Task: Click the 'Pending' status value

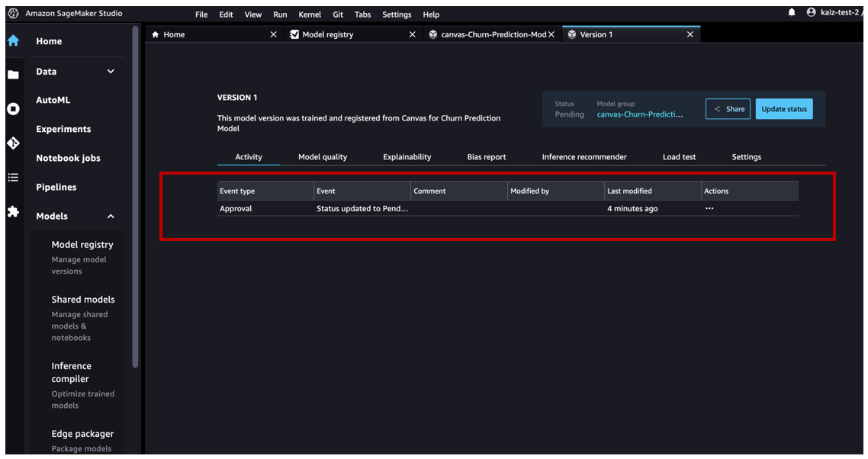Action: click(570, 114)
